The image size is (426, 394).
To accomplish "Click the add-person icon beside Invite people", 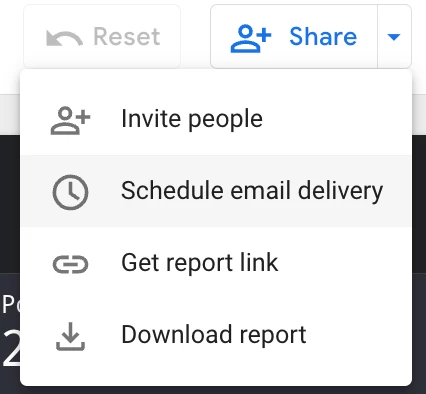I will coord(70,120).
